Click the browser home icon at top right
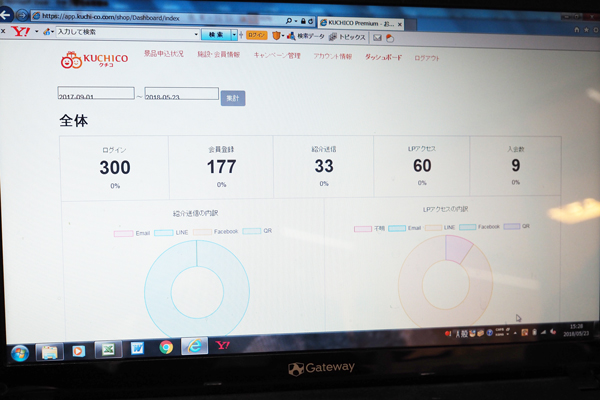 577,29
